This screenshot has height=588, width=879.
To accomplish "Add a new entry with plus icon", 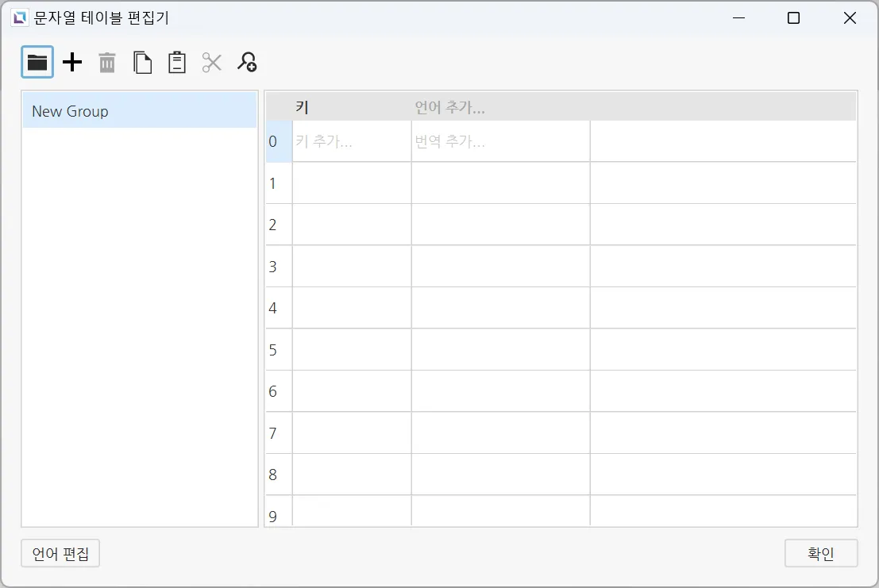I will click(72, 63).
